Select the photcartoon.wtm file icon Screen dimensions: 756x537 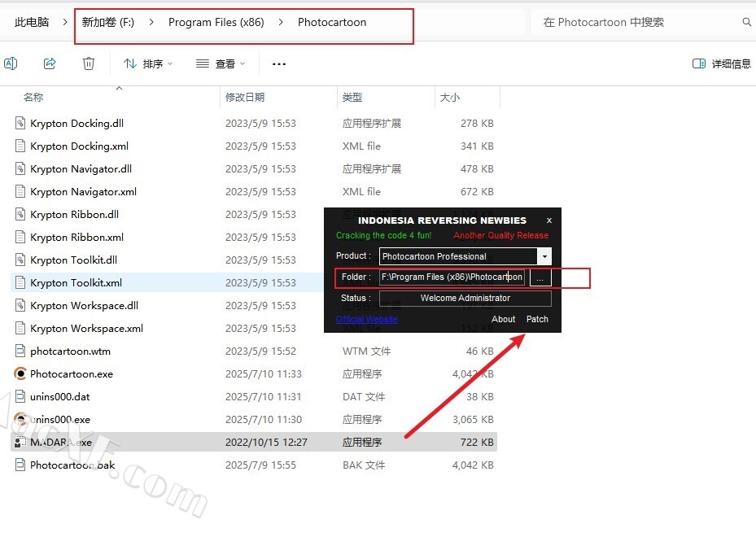(x=20, y=351)
